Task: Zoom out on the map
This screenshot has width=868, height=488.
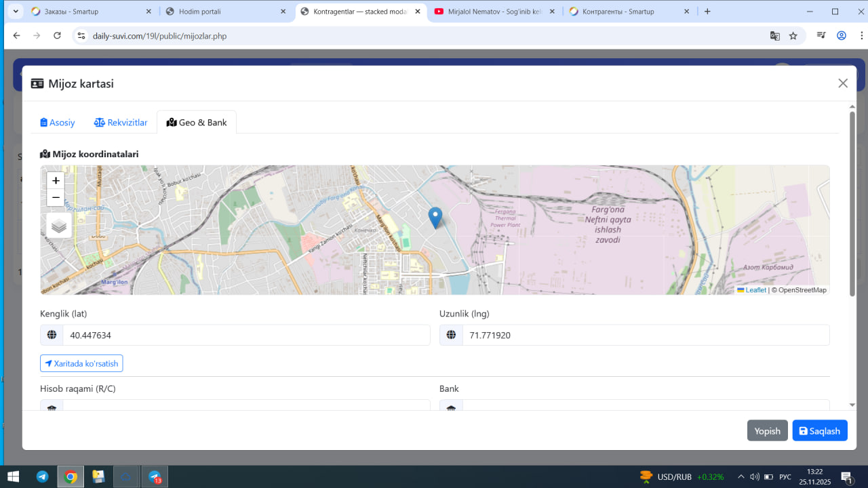Action: pyautogui.click(x=56, y=198)
